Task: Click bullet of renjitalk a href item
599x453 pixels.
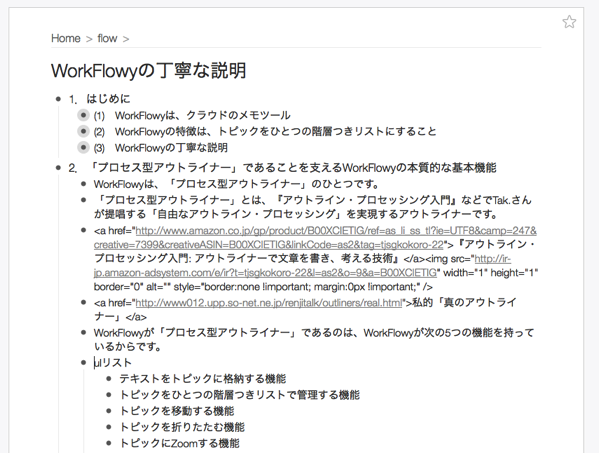Action: 84,302
